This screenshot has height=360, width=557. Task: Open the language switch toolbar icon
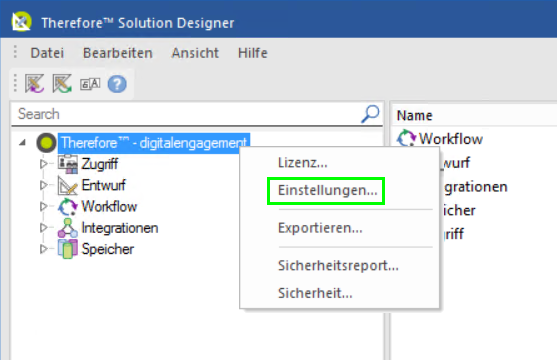pos(90,84)
